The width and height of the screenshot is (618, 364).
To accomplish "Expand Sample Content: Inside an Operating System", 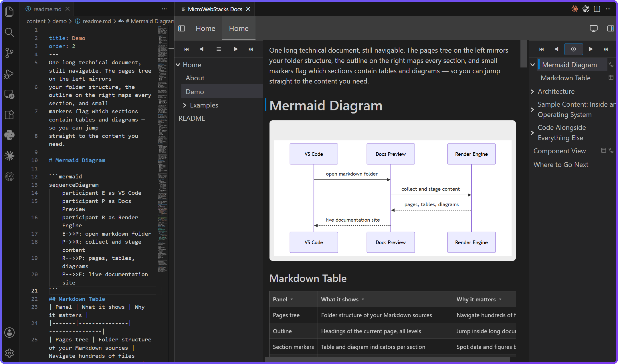I will click(532, 110).
